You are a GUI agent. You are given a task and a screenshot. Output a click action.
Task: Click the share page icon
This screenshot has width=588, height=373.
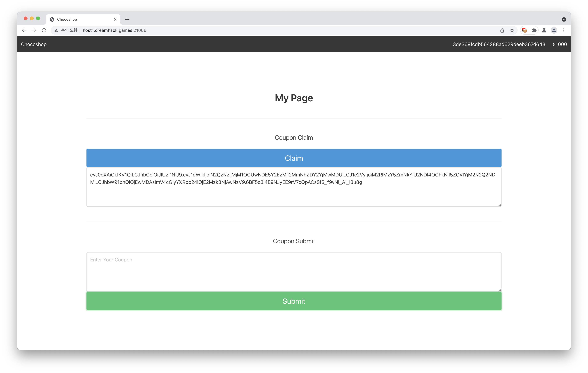coord(502,30)
